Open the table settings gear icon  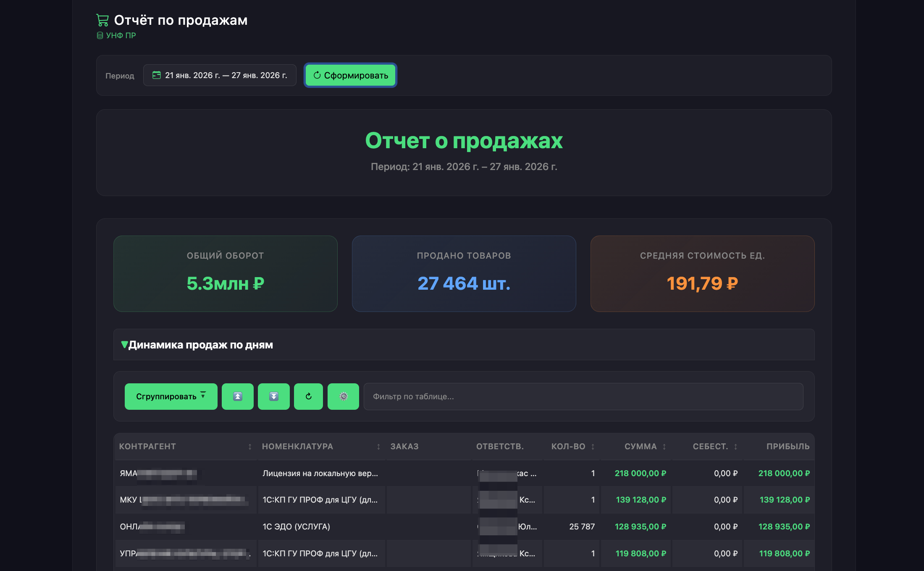(x=343, y=396)
